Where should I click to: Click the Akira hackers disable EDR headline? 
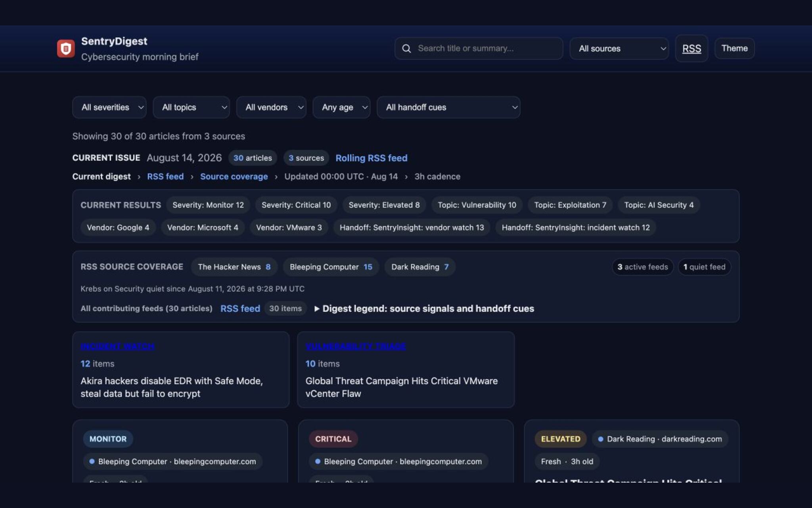tap(172, 387)
